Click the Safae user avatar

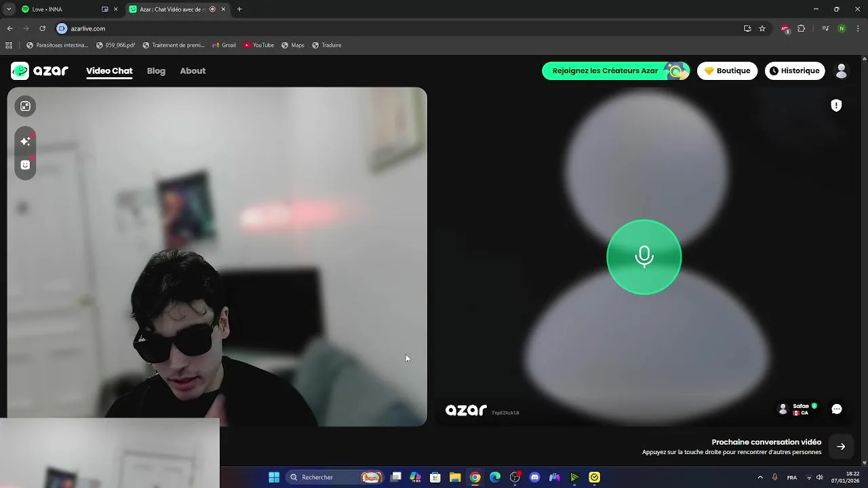coord(783,409)
